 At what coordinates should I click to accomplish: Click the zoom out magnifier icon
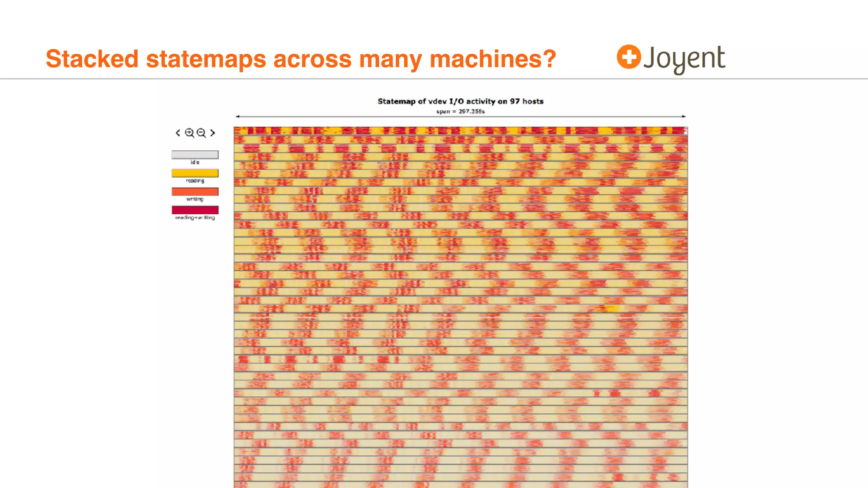coord(201,133)
